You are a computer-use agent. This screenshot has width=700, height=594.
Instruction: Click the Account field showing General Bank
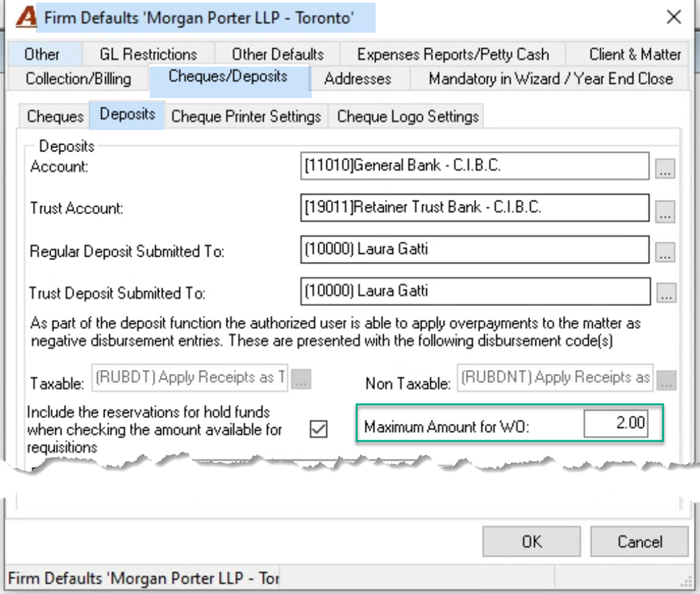[x=475, y=166]
